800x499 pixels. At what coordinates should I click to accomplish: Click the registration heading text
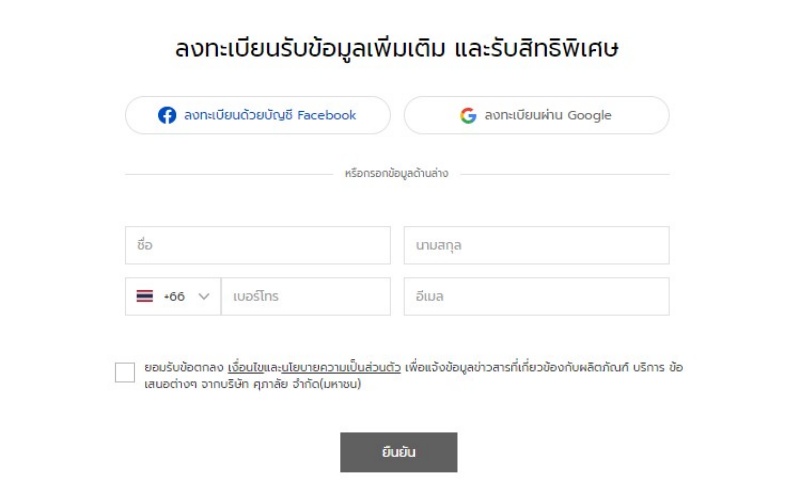pyautogui.click(x=397, y=47)
